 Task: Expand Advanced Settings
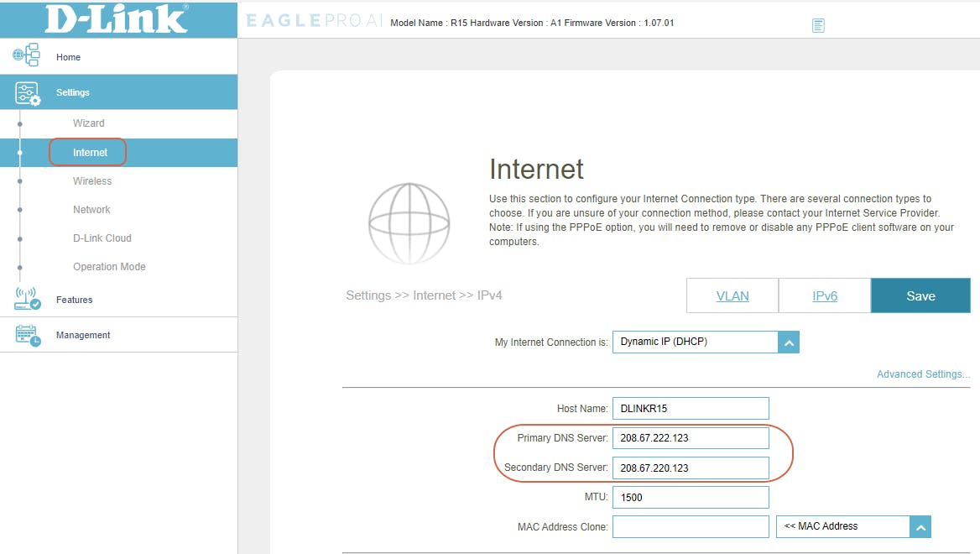[923, 374]
